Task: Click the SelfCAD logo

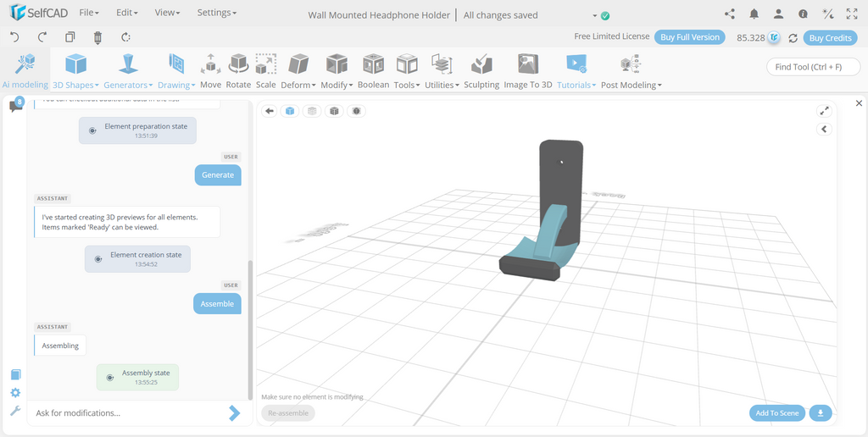Action: coord(39,13)
